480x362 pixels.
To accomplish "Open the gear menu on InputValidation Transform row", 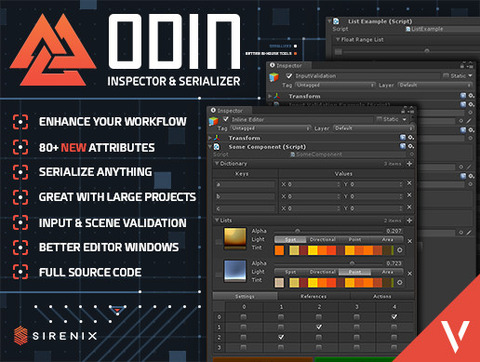I will [471, 96].
